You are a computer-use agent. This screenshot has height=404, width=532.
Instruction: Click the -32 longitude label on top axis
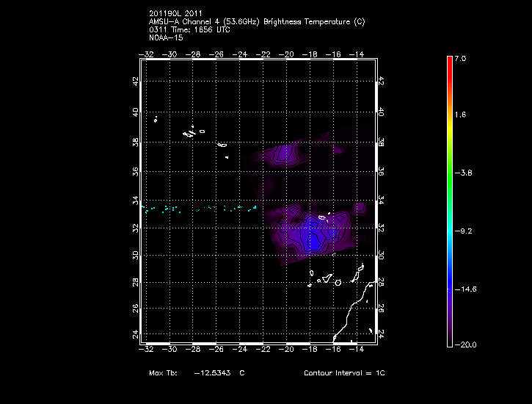coord(147,54)
